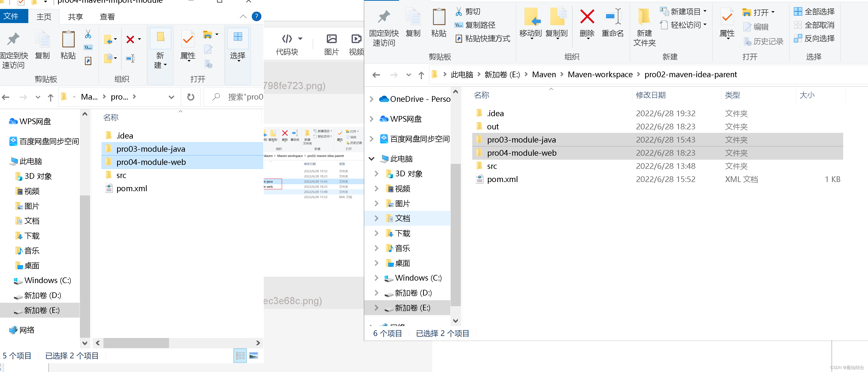Screen dimensions: 868x372
Task: Click Up arrow in right window navigation
Action: (421, 75)
